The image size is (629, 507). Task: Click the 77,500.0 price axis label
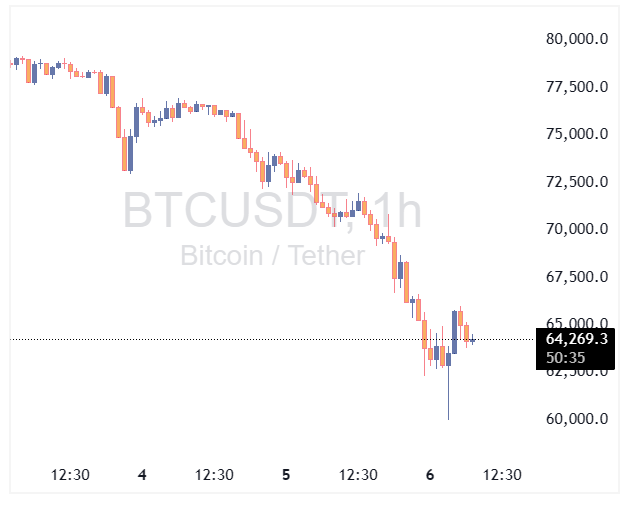click(577, 87)
